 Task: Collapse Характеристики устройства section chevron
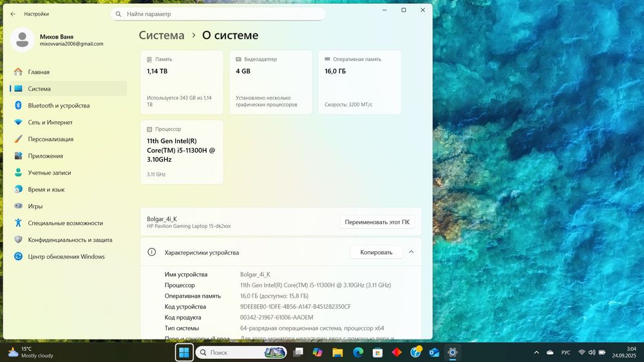(x=411, y=252)
